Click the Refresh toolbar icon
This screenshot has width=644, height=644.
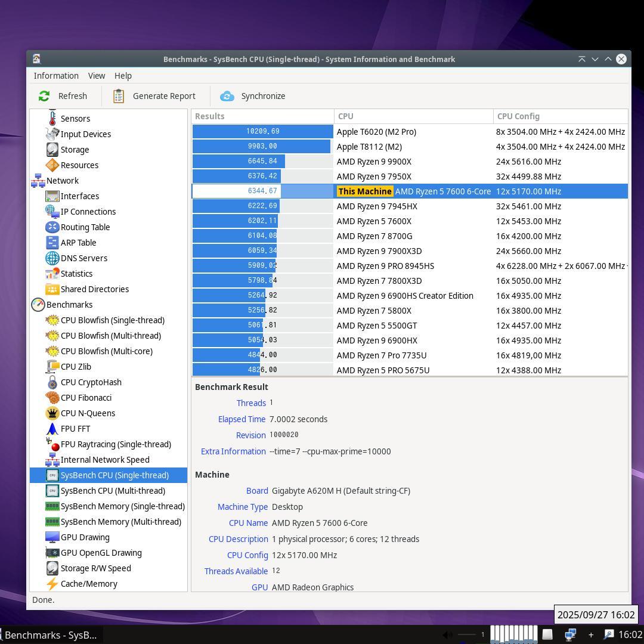tap(44, 96)
